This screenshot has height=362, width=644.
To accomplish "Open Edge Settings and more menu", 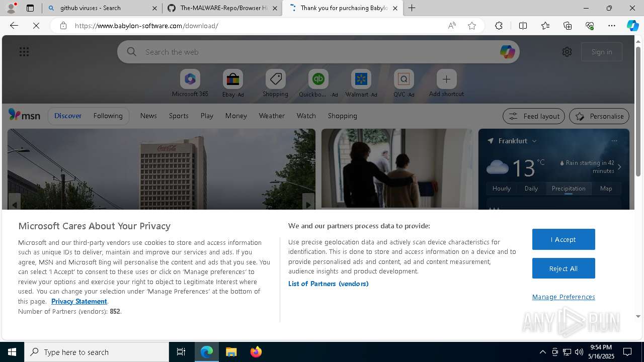I will click(612, 26).
